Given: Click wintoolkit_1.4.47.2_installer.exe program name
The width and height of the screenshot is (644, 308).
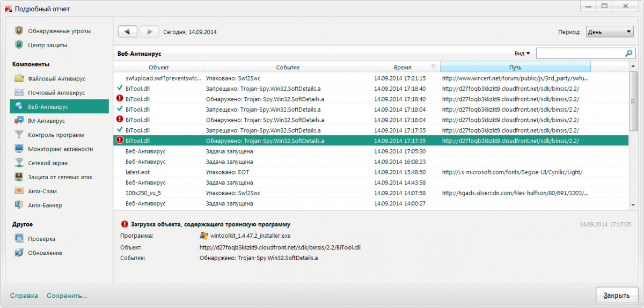Looking at the screenshot, I should [x=251, y=236].
